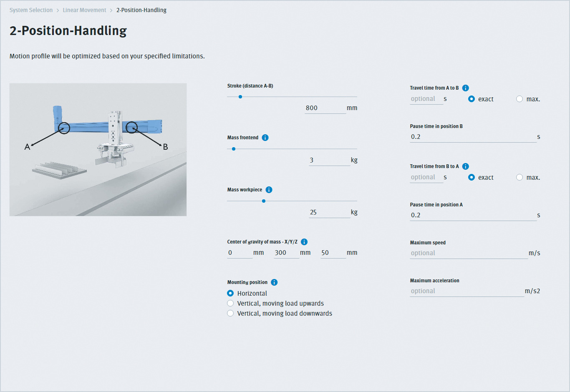Click the 'Pause time in position A' label
Viewport: 570px width, 392px height.
click(436, 205)
